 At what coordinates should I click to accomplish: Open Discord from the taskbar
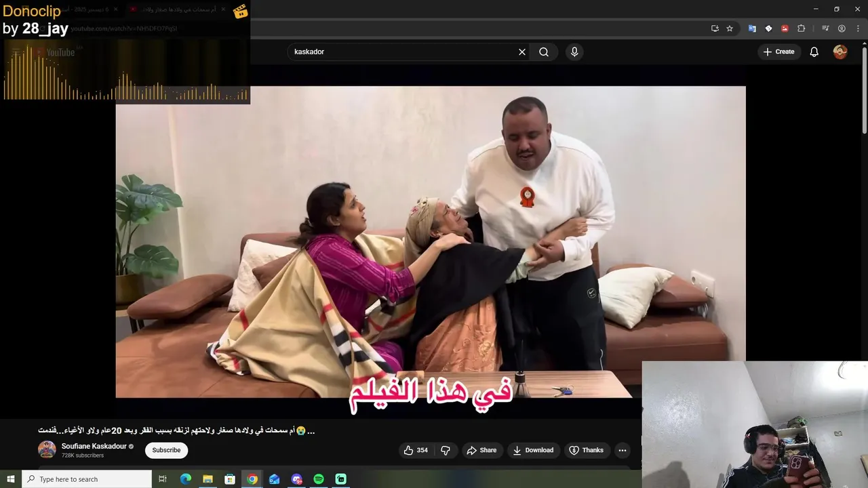[296, 479]
